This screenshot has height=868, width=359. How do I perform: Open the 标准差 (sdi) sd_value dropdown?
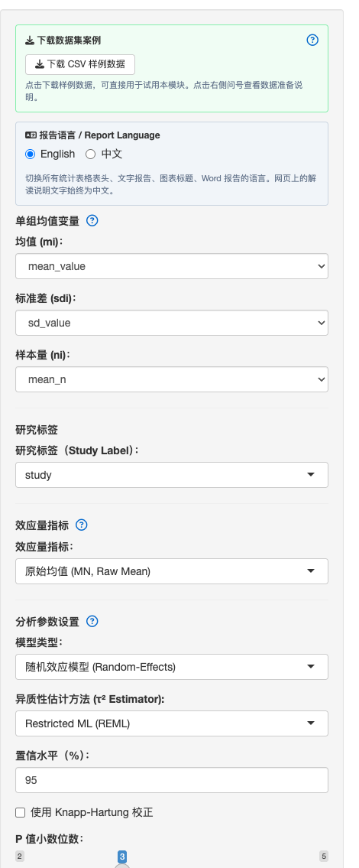point(171,323)
